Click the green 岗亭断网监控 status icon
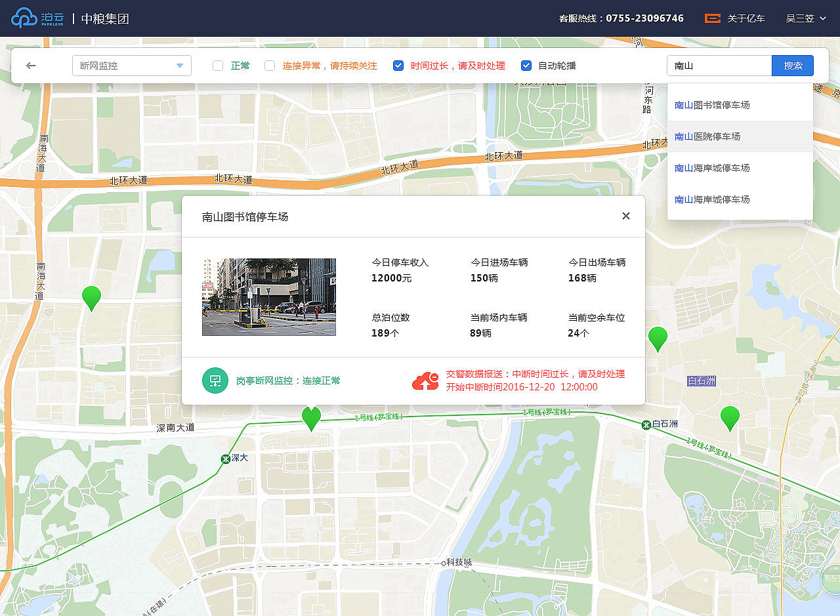 coord(215,380)
